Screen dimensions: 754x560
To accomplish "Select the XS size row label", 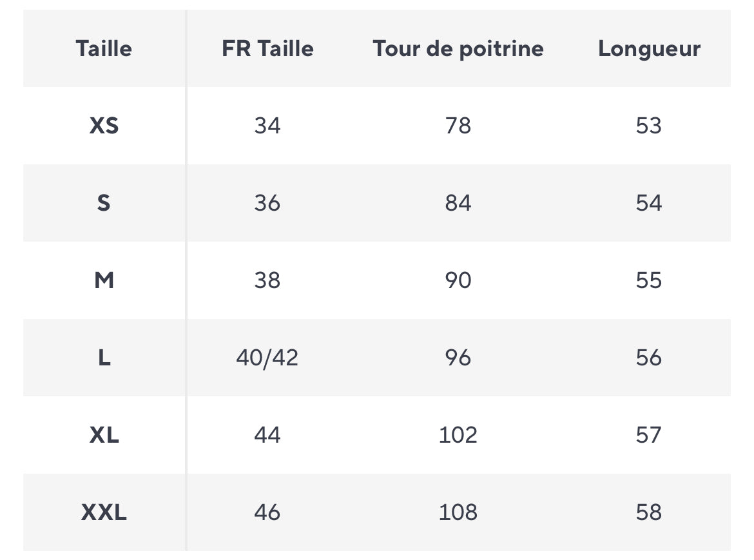I will pyautogui.click(x=104, y=126).
